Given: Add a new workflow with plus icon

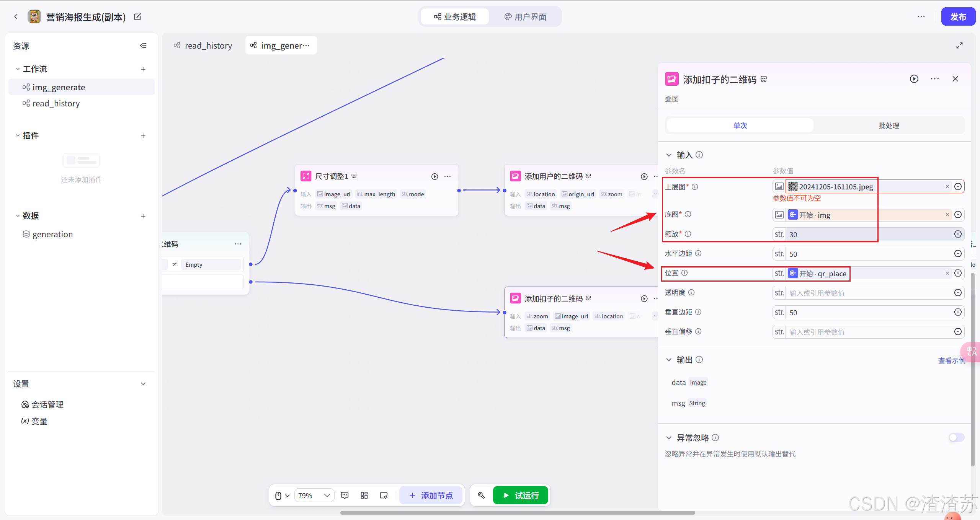Looking at the screenshot, I should (143, 69).
